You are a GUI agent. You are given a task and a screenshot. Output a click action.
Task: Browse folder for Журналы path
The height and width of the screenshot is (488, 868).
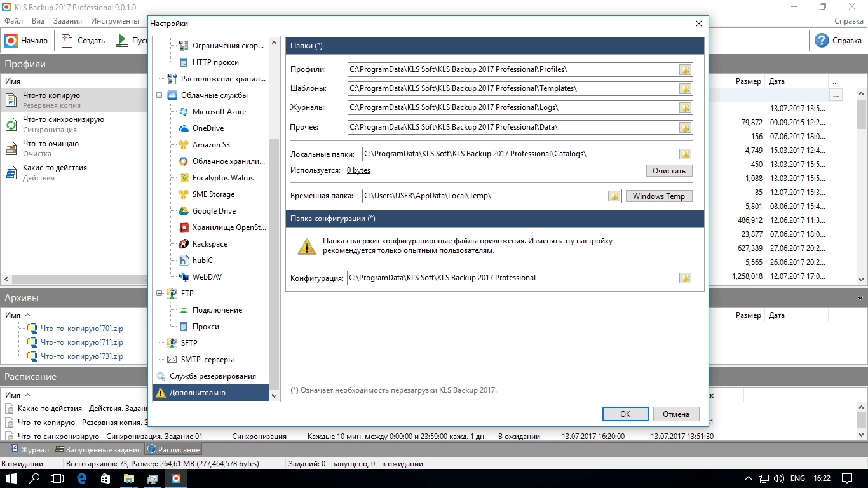[x=685, y=108]
